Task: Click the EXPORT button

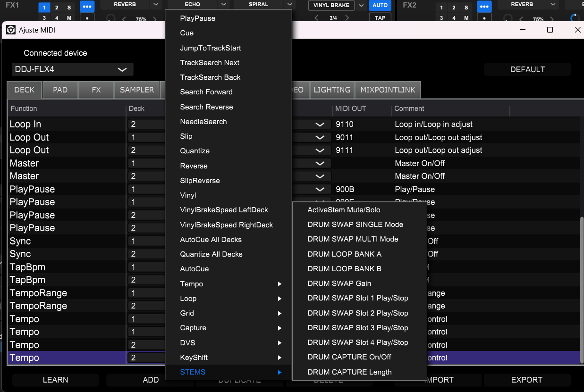Action: click(x=527, y=380)
